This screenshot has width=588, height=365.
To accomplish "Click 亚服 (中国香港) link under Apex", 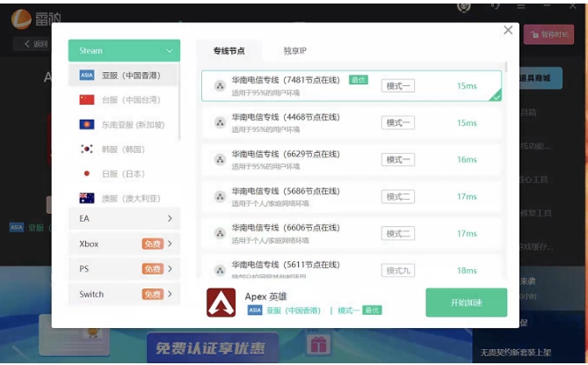I will click(294, 310).
